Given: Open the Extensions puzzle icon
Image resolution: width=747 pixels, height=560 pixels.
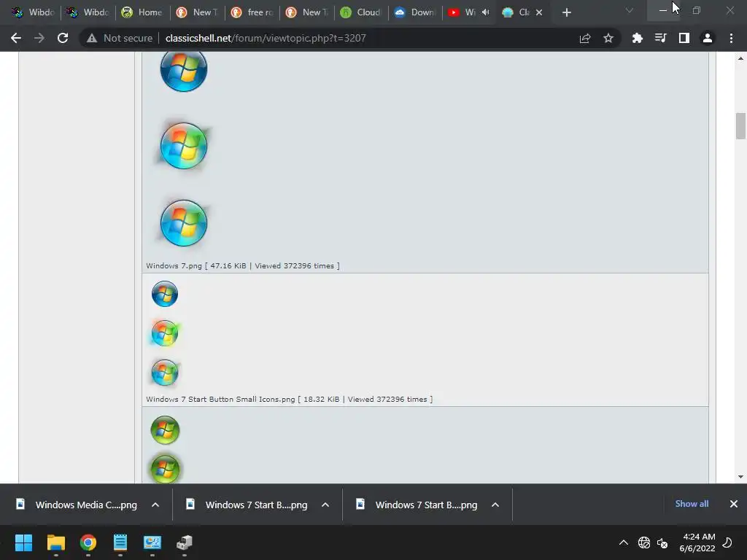Looking at the screenshot, I should [638, 38].
